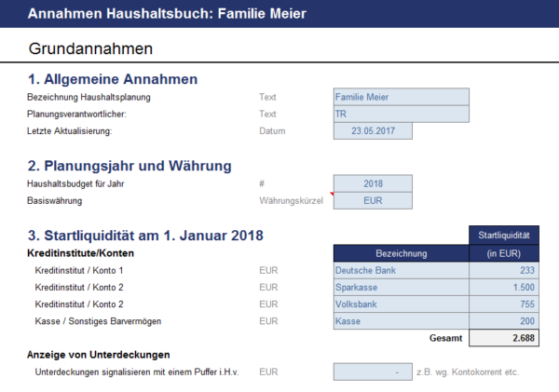Click the Gesamt total cell 2.688
Screen dimensions: 559x392
point(504,338)
